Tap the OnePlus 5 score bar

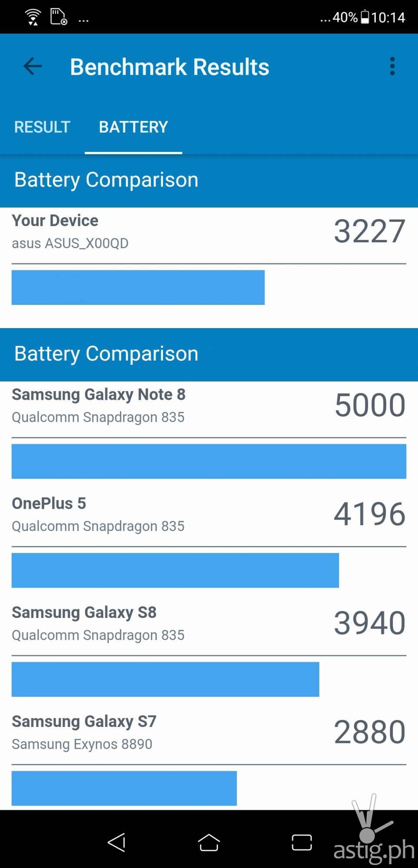175,570
